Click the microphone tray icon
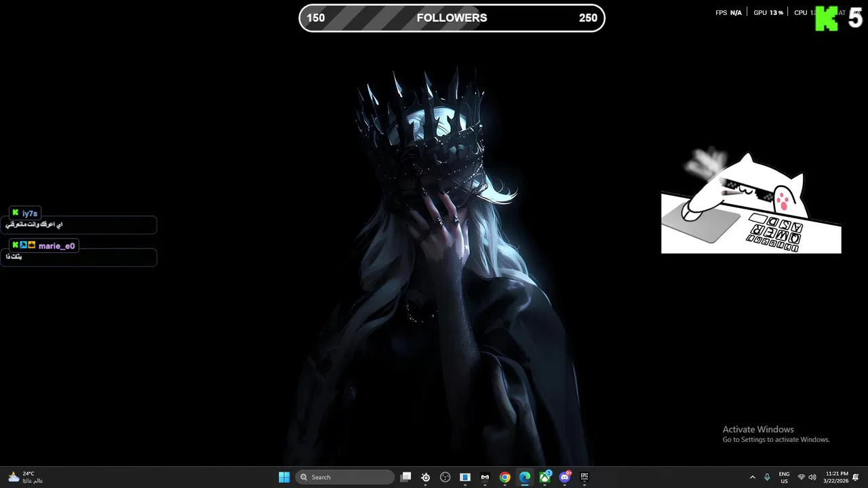868x488 pixels. pyautogui.click(x=767, y=477)
